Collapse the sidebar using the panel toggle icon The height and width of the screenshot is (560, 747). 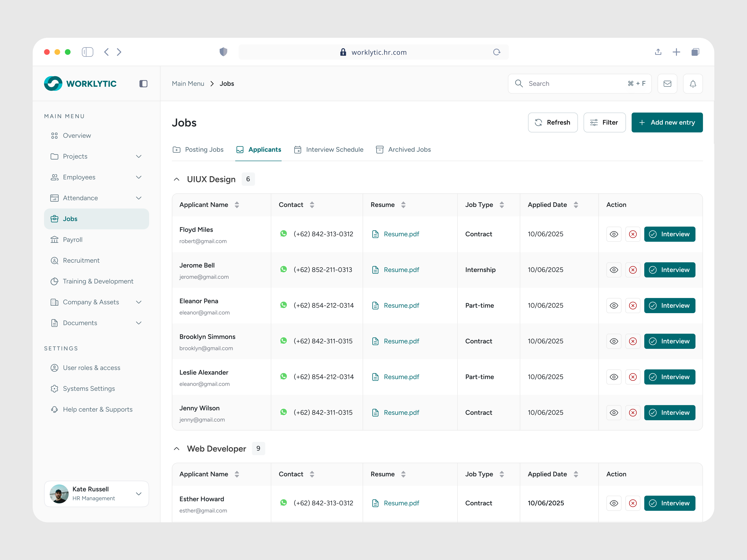point(143,83)
